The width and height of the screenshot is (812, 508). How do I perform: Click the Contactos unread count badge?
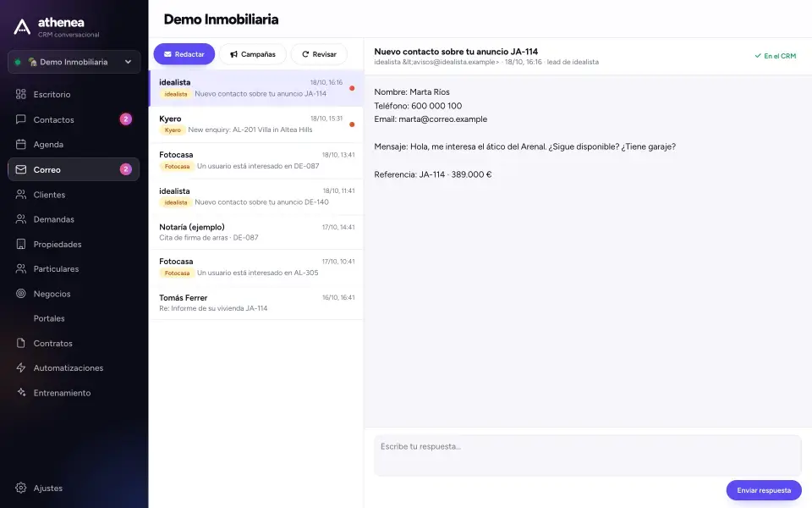[126, 119]
